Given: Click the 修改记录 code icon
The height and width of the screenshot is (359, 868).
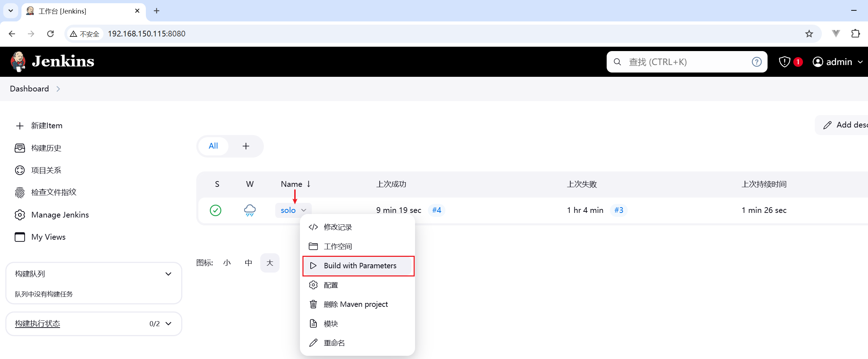Looking at the screenshot, I should 314,227.
